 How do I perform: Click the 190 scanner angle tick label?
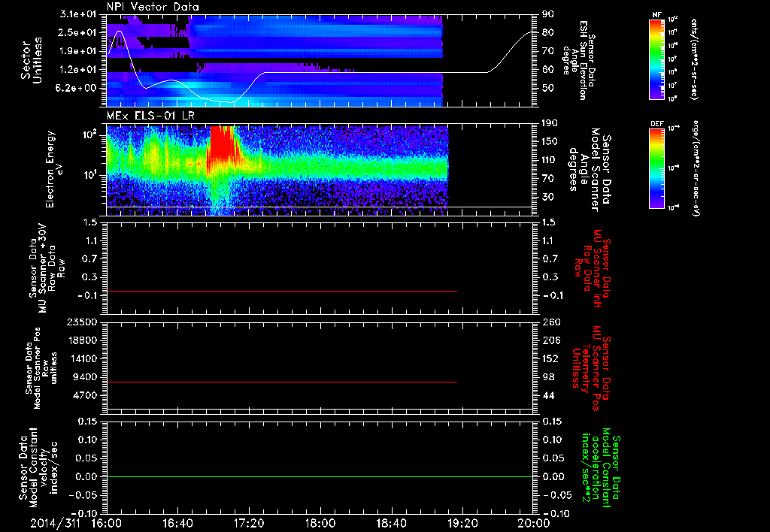(550, 123)
